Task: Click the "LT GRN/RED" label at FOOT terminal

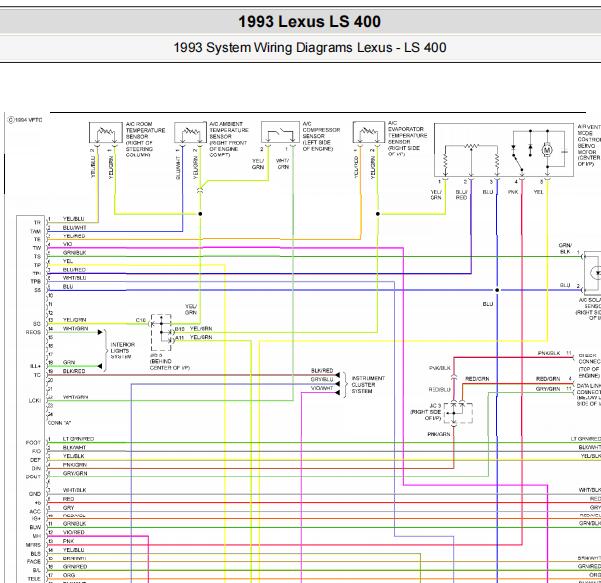Action: 78,439
